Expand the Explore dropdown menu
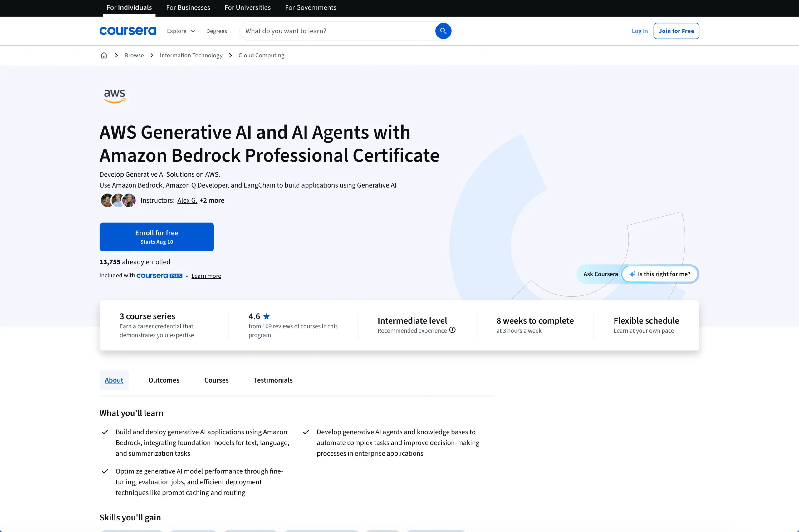The width and height of the screenshot is (799, 532). 181,31
